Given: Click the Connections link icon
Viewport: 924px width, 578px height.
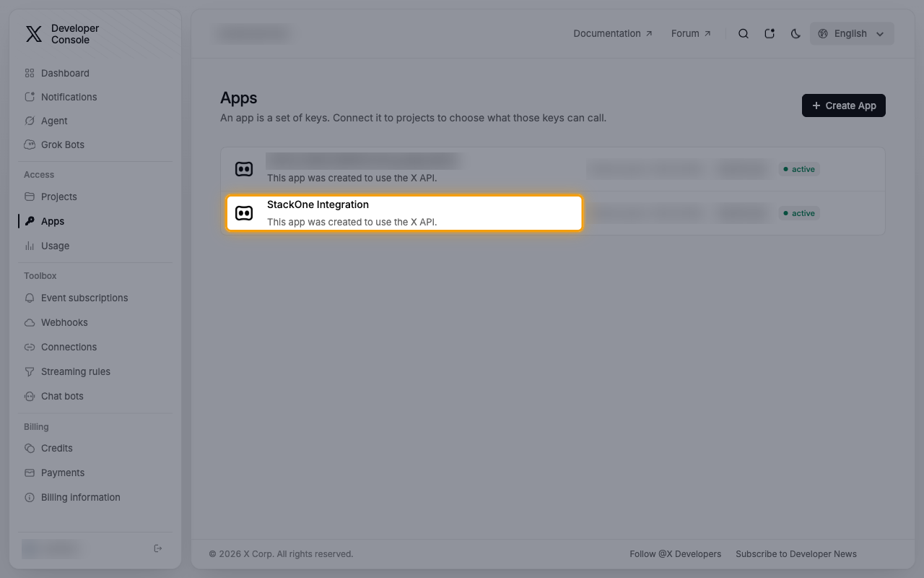Looking at the screenshot, I should pos(30,347).
